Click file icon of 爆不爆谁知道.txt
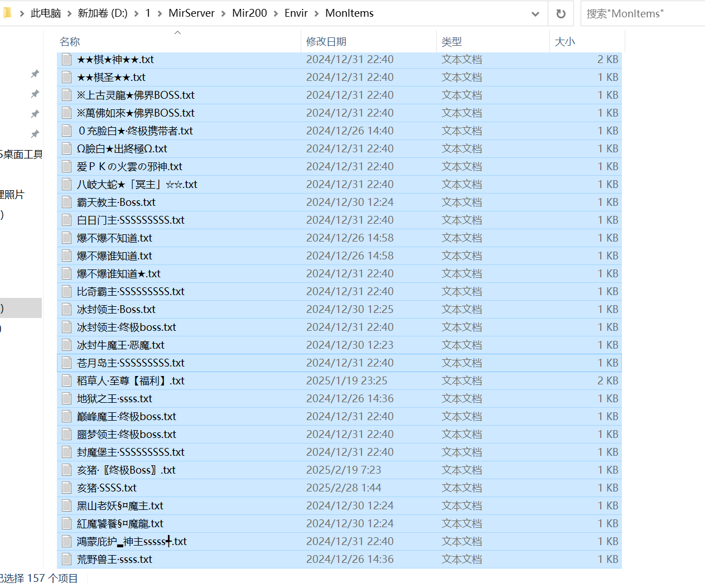Screen dimensions: 705x588 tap(67, 256)
